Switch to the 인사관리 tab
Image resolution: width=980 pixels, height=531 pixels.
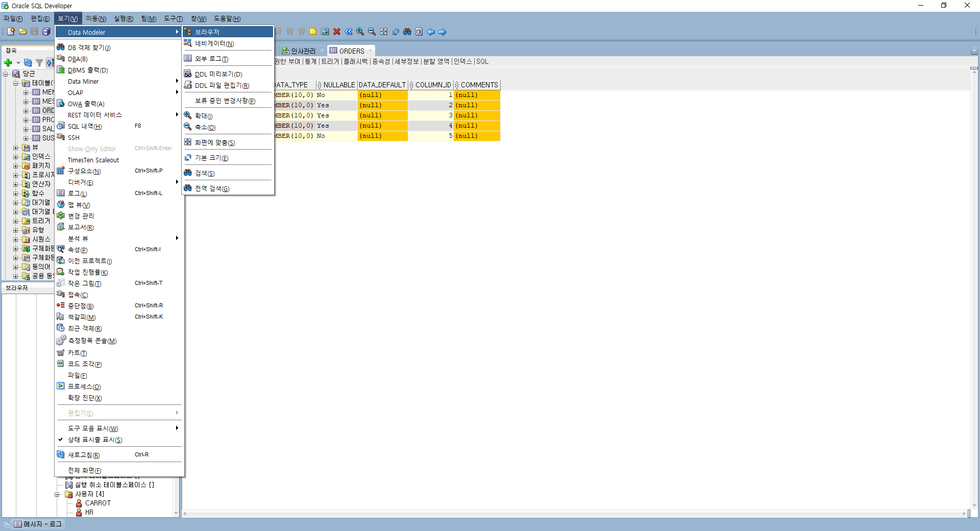pyautogui.click(x=303, y=51)
